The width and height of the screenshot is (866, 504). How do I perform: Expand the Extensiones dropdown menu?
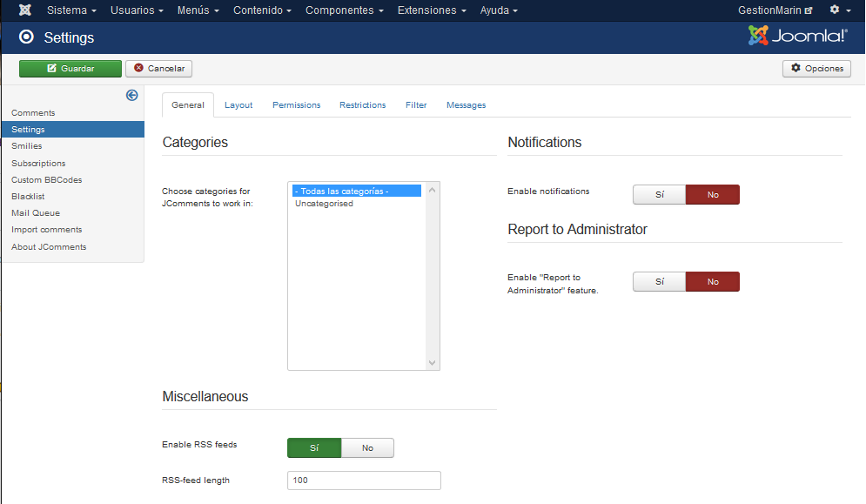(432, 10)
